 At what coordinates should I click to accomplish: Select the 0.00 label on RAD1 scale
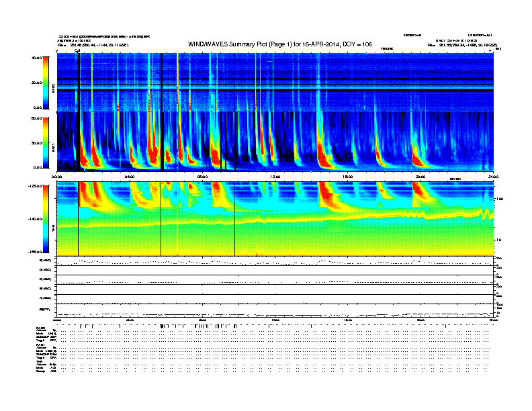38,167
